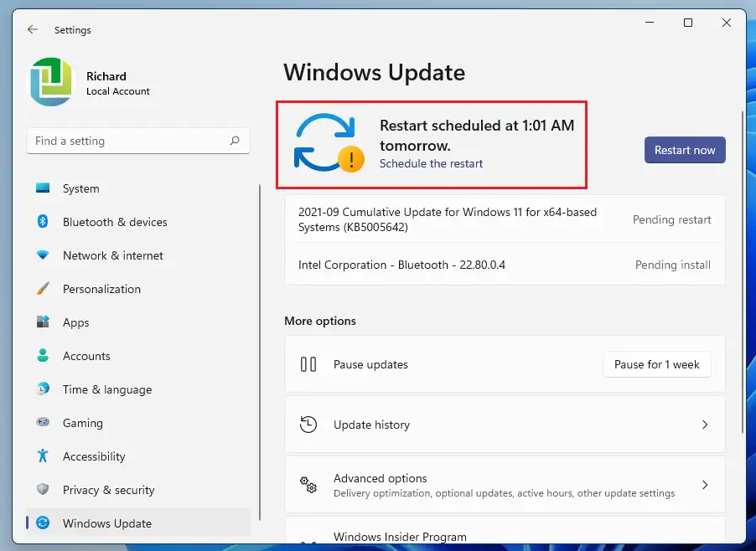The width and height of the screenshot is (756, 551).
Task: Click the Advanced options gears icon
Action: point(308,485)
